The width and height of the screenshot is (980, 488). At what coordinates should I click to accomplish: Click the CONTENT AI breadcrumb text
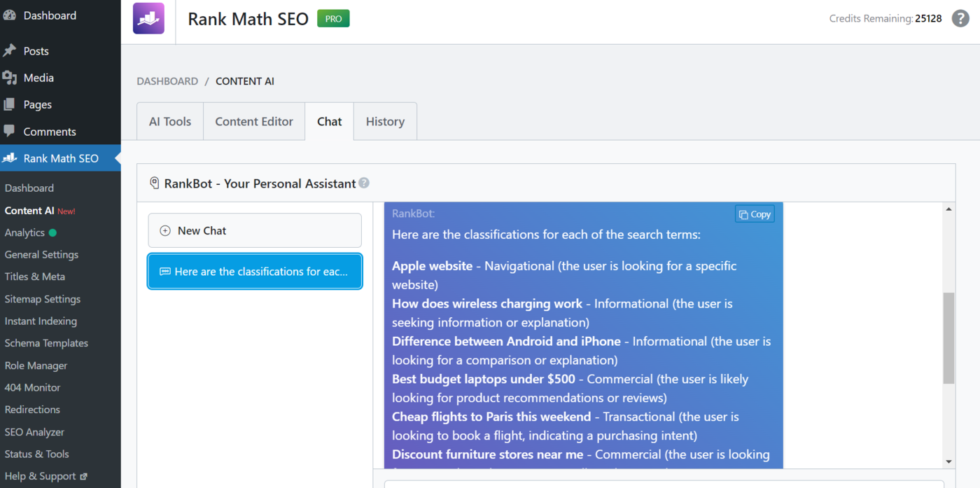[245, 81]
